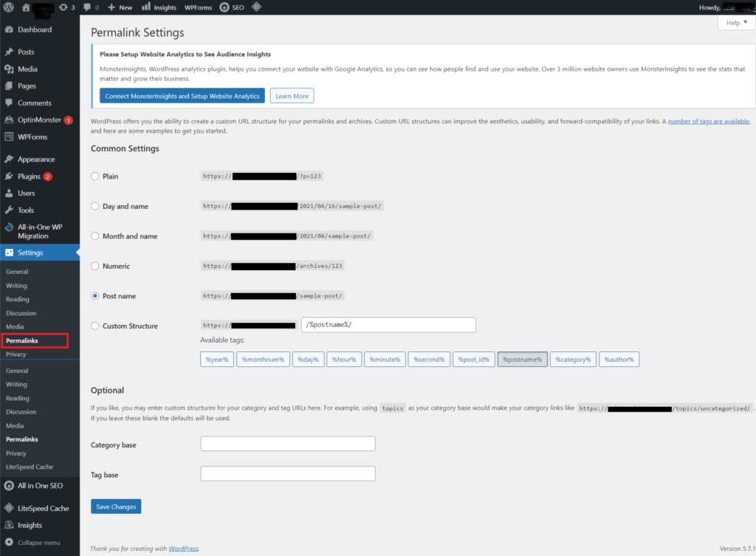Viewport: 756px width, 556px height.
Task: Click the Settings icon in sidebar
Action: coord(9,253)
